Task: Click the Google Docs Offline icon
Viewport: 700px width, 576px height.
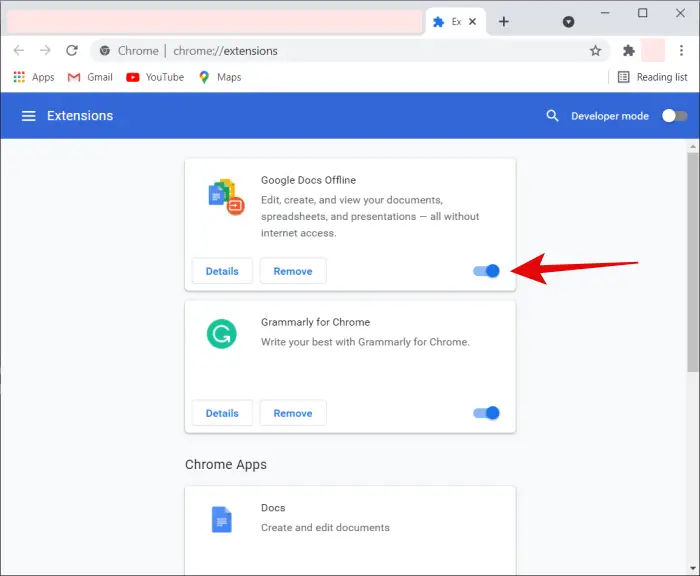Action: [226, 197]
